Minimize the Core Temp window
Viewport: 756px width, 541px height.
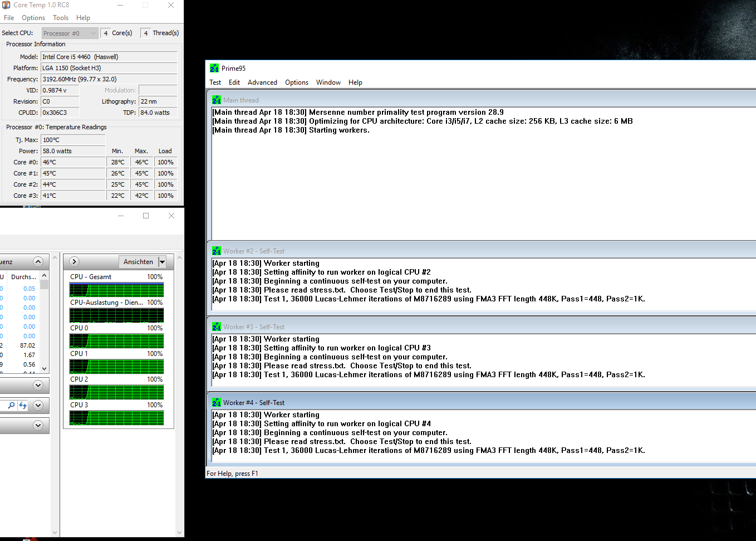click(x=120, y=5)
